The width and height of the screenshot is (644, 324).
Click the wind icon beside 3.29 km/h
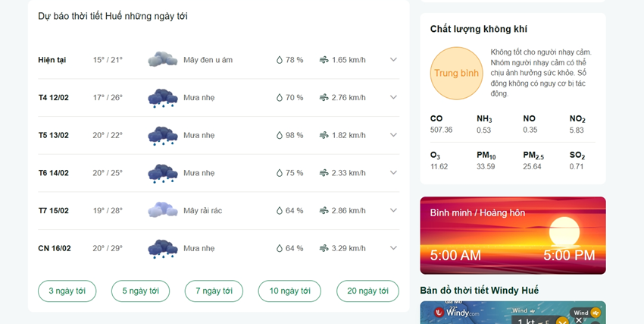pyautogui.click(x=324, y=248)
